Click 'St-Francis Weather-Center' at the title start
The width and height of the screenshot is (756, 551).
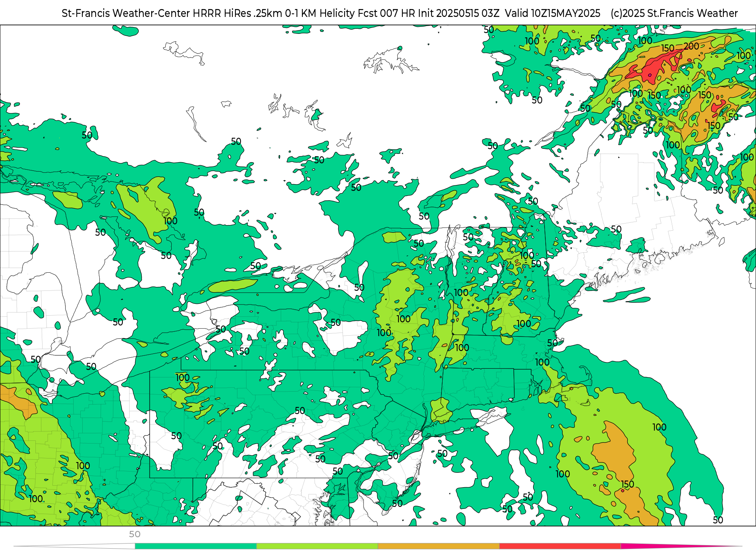[126, 13]
